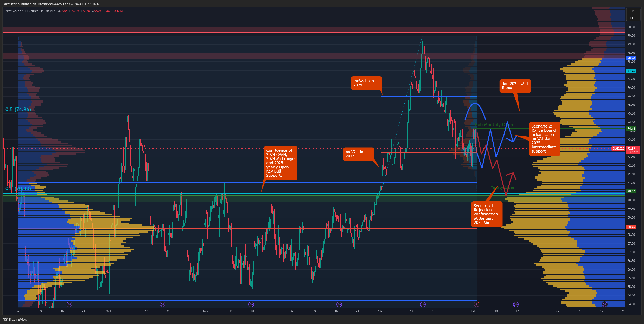Image resolution: width=644 pixels, height=324 pixels.
Task: Select the Scenario 1 rejection confirmation callout
Action: (487, 214)
